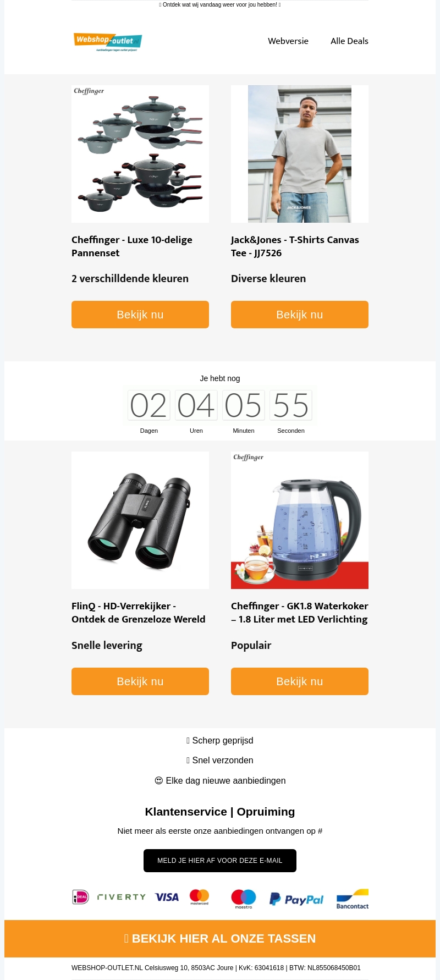Click the PayPal payment logo
Screen dimensions: 440x980
point(296,899)
